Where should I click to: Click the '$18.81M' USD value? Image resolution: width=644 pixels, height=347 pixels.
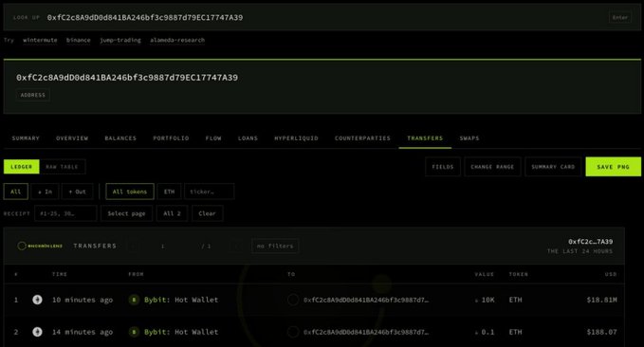point(601,300)
